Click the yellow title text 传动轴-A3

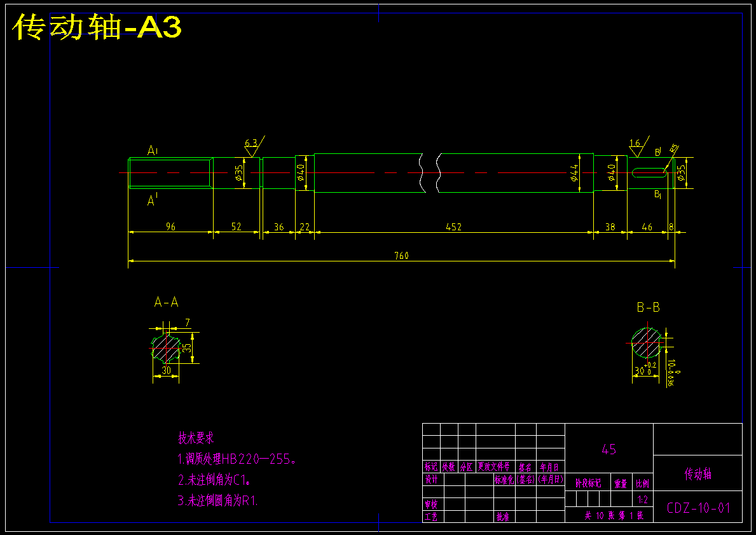(x=97, y=27)
